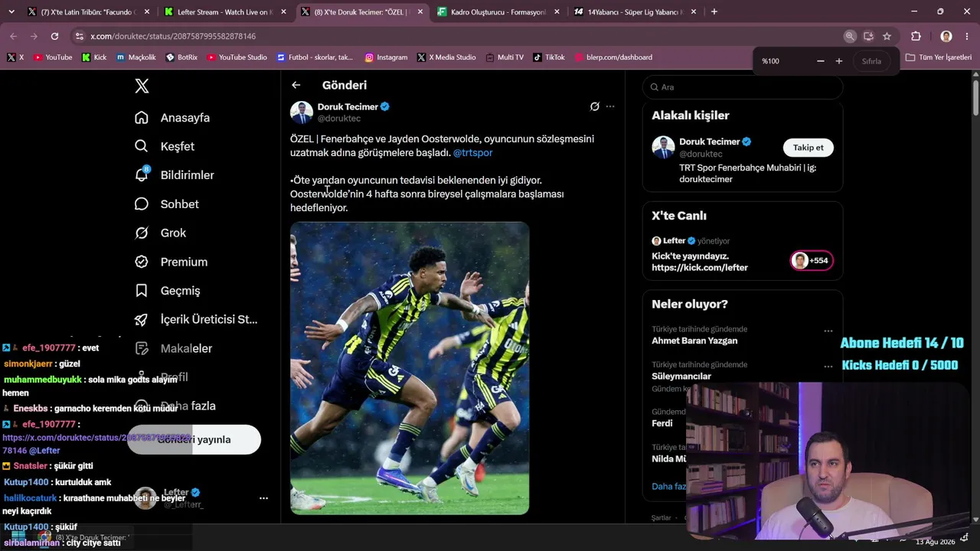This screenshot has height=551, width=980.
Task: Switch to the Lefter Stream Kick tab
Action: pyautogui.click(x=224, y=12)
